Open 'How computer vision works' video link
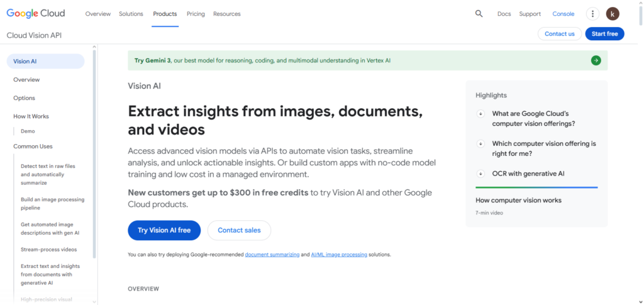644x305 pixels. click(518, 201)
